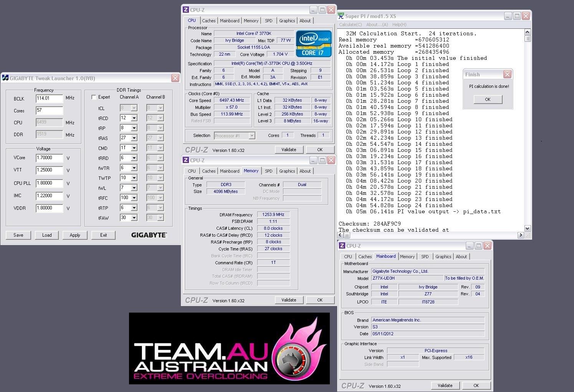Viewport: 574px width, 392px height.
Task: Open the Help(H) menu in Super PI
Action: pyautogui.click(x=399, y=25)
